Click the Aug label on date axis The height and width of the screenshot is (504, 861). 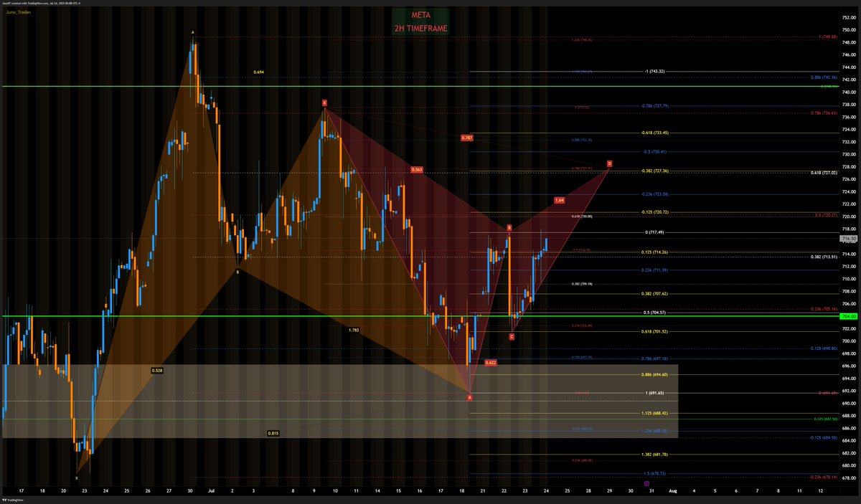click(x=672, y=491)
